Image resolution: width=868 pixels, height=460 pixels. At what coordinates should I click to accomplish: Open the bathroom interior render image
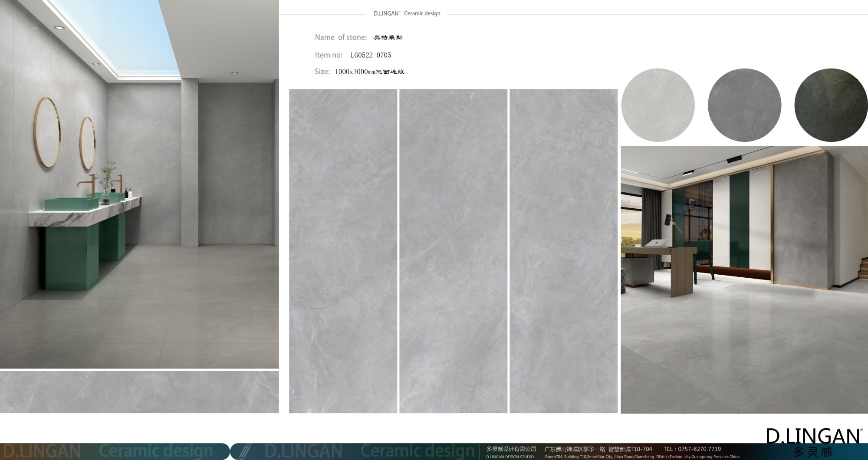point(139,184)
